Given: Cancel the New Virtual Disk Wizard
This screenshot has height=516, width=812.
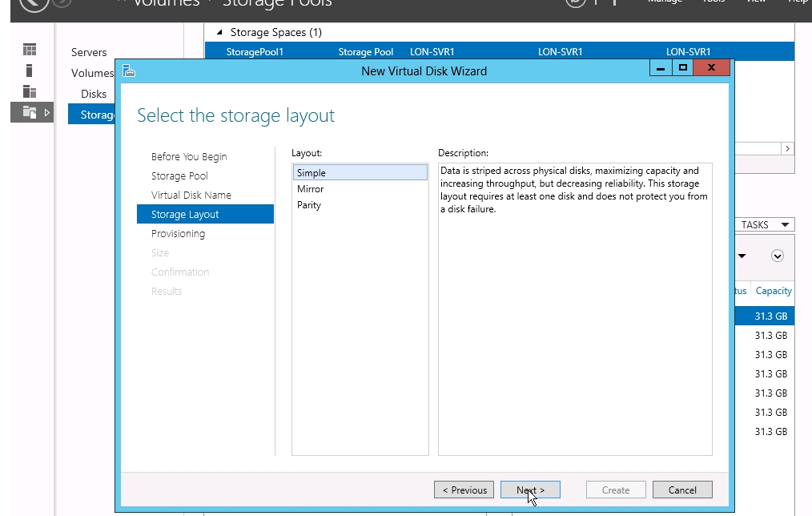Looking at the screenshot, I should coord(682,490).
